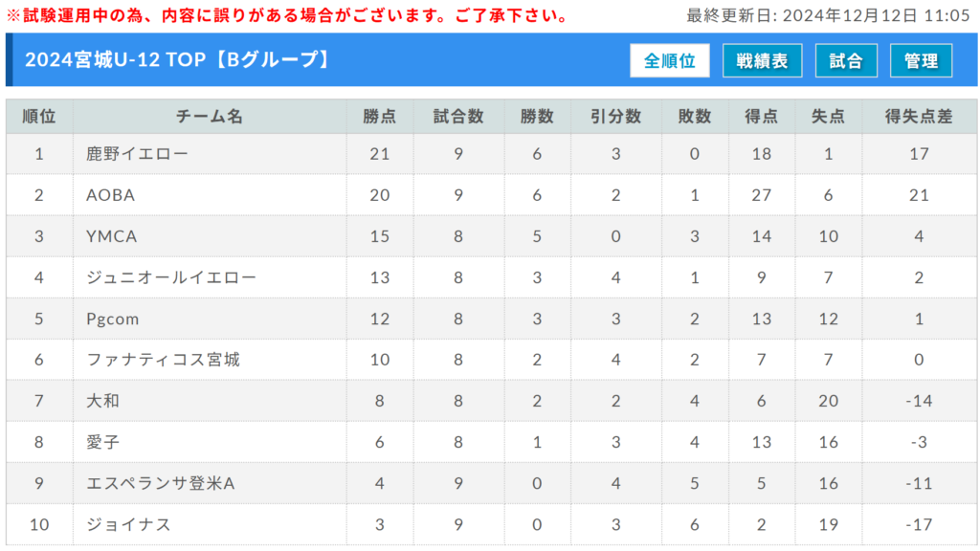Viewport: 980px width, 551px height.
Task: Click on the YMCA team name
Action: [111, 236]
